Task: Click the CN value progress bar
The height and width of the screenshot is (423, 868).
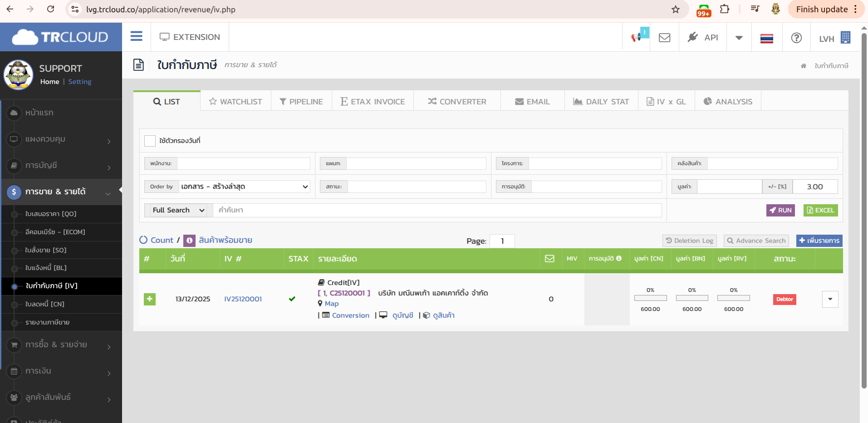Action: tap(650, 298)
